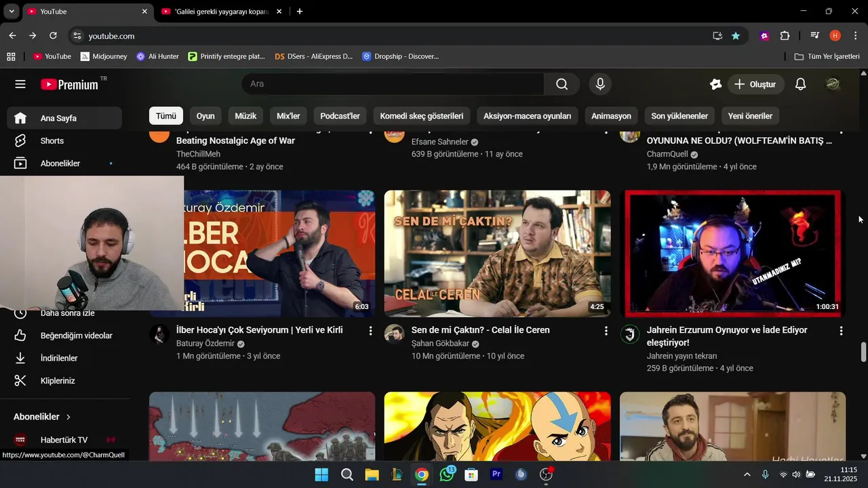The width and height of the screenshot is (868, 488).
Task: Click the purple extension icon in toolbar
Action: tap(765, 36)
